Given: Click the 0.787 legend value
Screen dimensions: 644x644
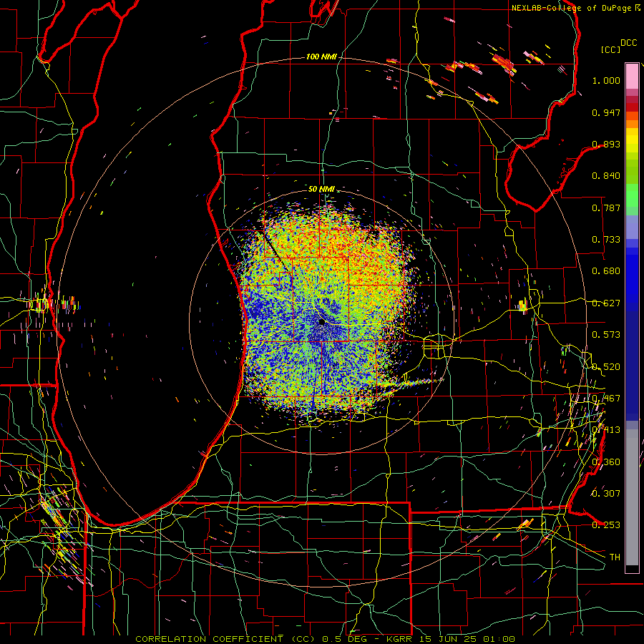Looking at the screenshot, I should click(606, 208).
